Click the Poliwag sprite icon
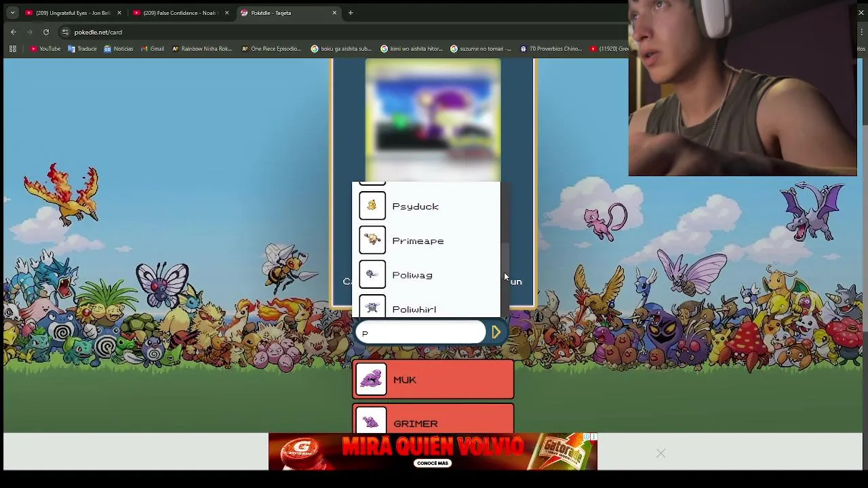This screenshot has height=488, width=868. pyautogui.click(x=372, y=274)
